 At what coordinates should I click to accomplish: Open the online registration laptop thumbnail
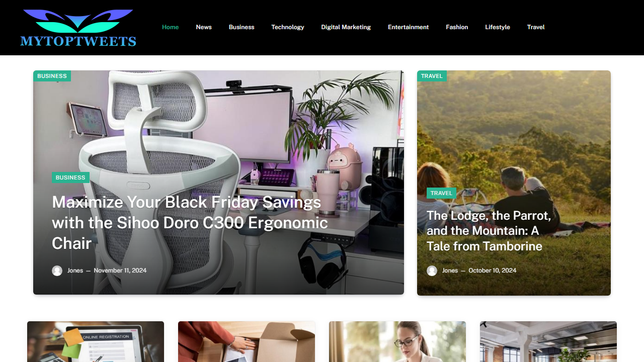point(96,341)
